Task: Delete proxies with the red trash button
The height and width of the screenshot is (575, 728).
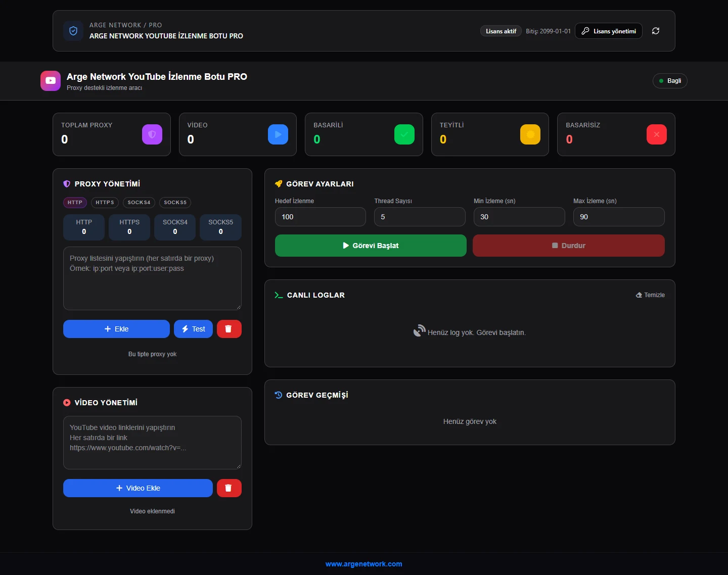Action: (229, 329)
